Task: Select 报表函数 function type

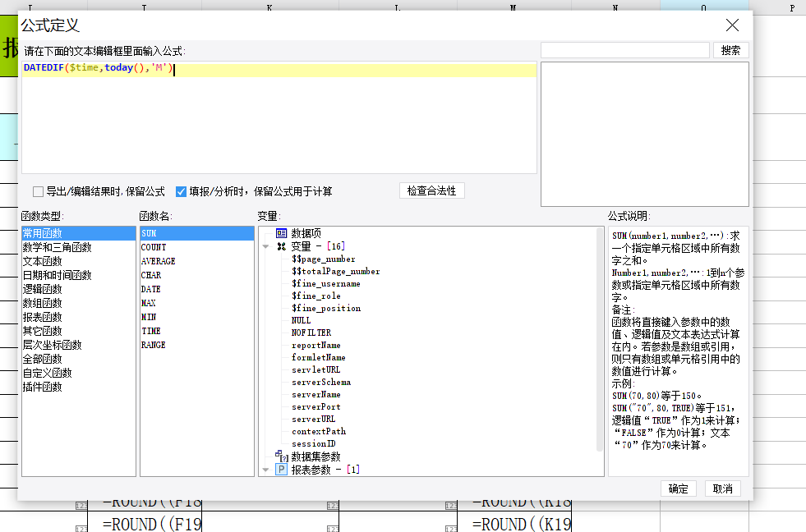Action: click(x=79, y=318)
